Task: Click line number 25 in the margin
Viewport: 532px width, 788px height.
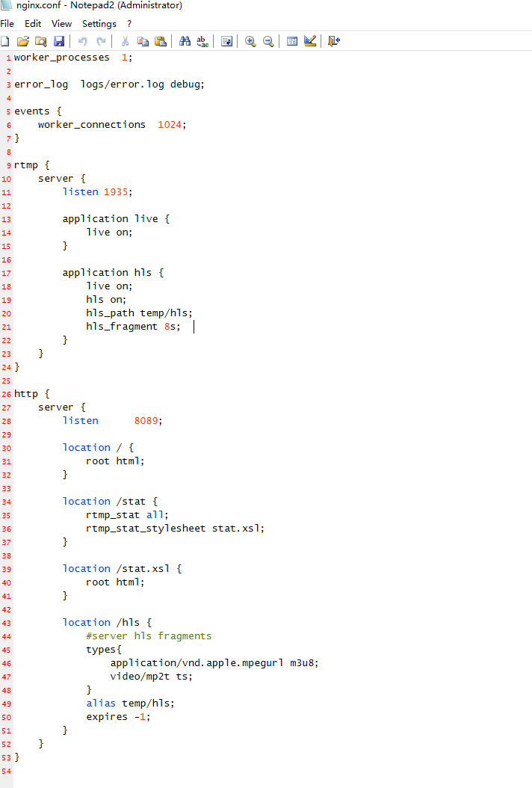Action: point(6,381)
